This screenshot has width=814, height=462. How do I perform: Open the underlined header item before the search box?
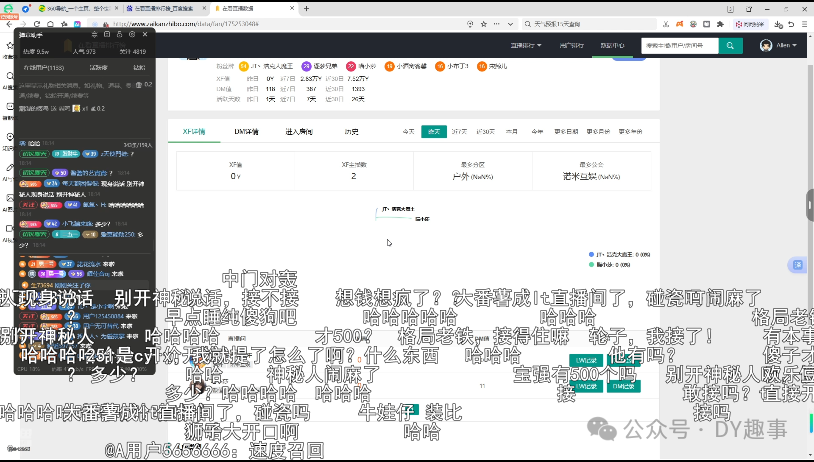tap(612, 46)
